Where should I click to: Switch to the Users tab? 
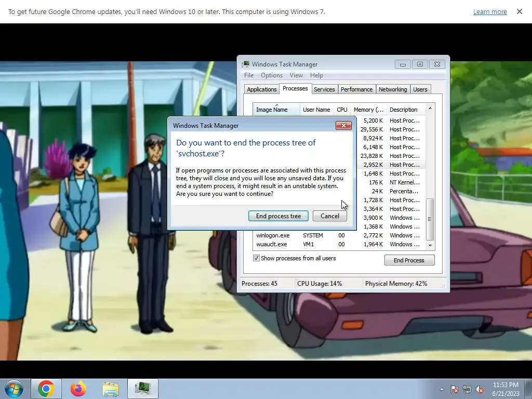pyautogui.click(x=420, y=89)
